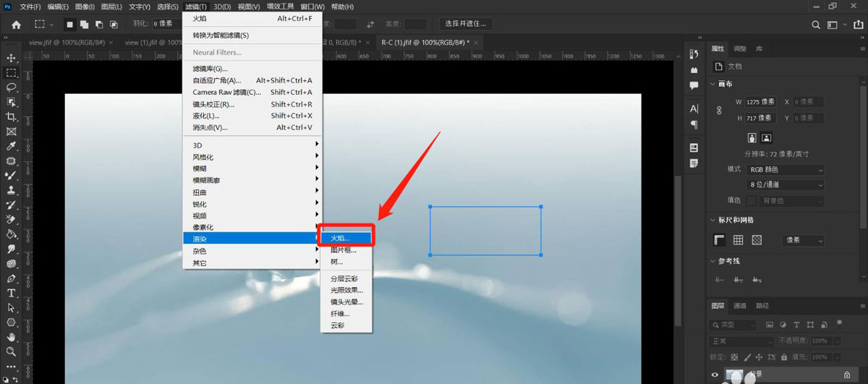Select the Move tool
The height and width of the screenshot is (384, 868).
(12, 58)
